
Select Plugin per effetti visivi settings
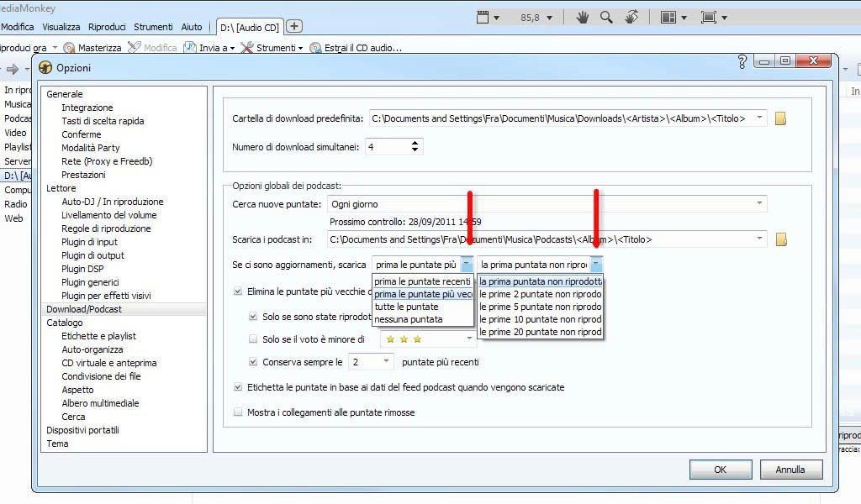click(106, 296)
